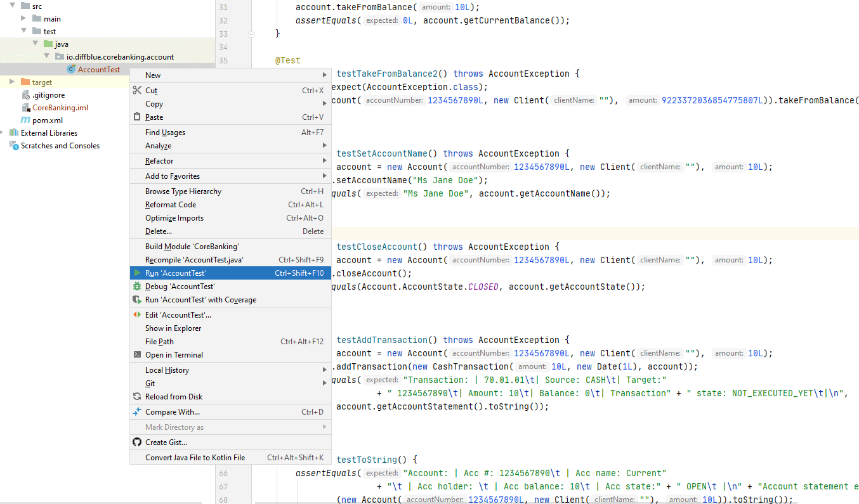Expand the target folder
859x504 pixels.
coord(13,82)
